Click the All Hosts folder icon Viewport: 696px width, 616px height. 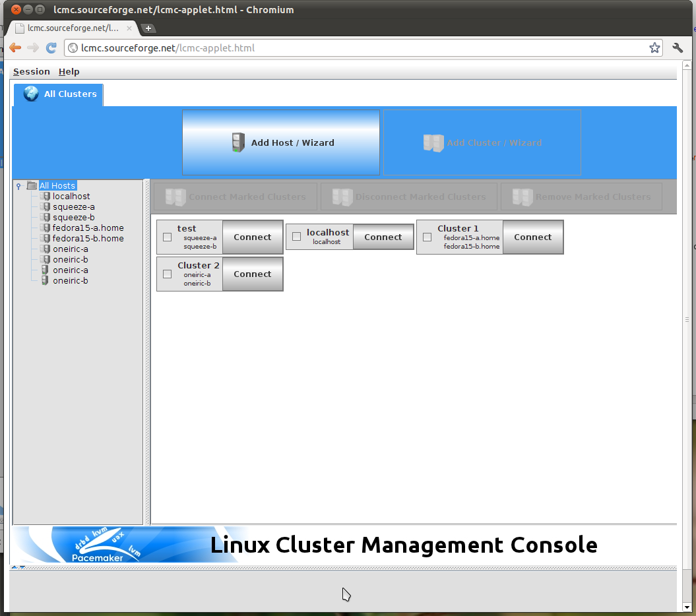(x=32, y=186)
